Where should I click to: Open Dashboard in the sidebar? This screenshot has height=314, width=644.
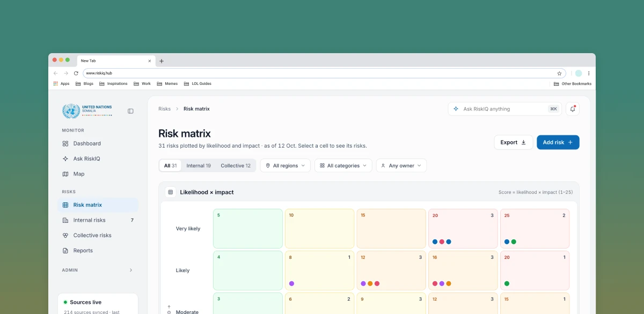[98, 144]
